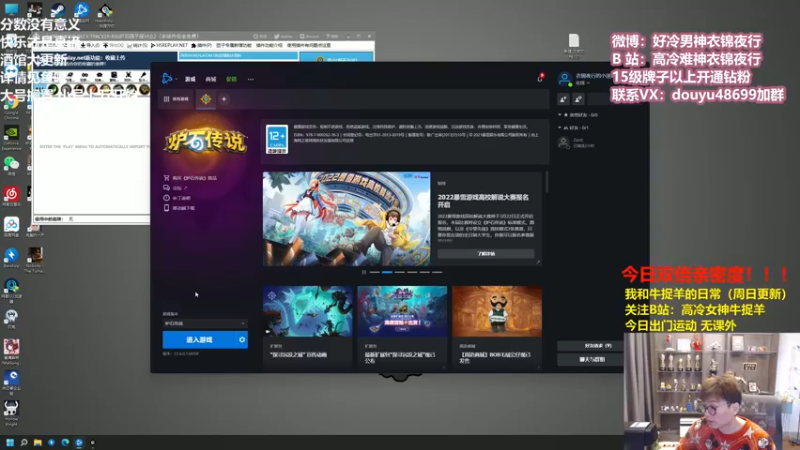Open the green promotion tab in Battle.net
This screenshot has width=800, height=450.
click(x=232, y=79)
